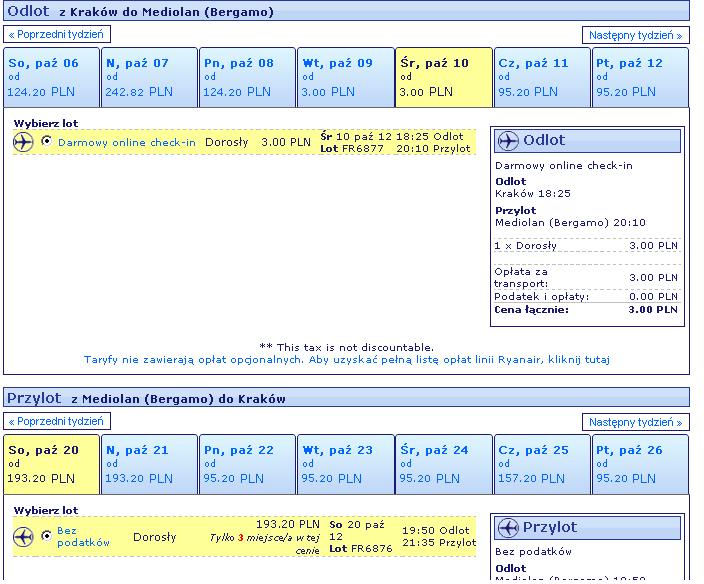This screenshot has height=584, width=704.
Task: Select the Pt, paź 12 departure tab
Action: point(640,77)
